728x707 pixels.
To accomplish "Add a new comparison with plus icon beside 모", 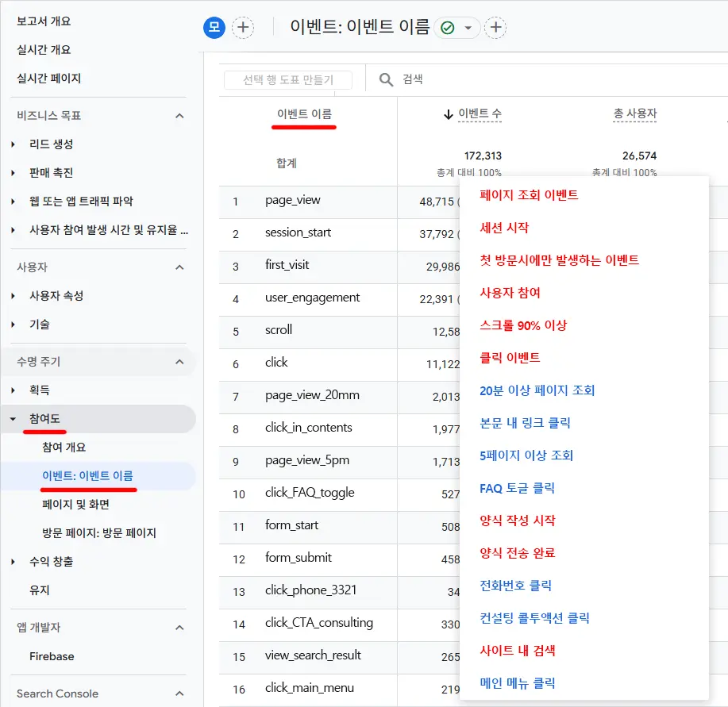I will pyautogui.click(x=243, y=27).
